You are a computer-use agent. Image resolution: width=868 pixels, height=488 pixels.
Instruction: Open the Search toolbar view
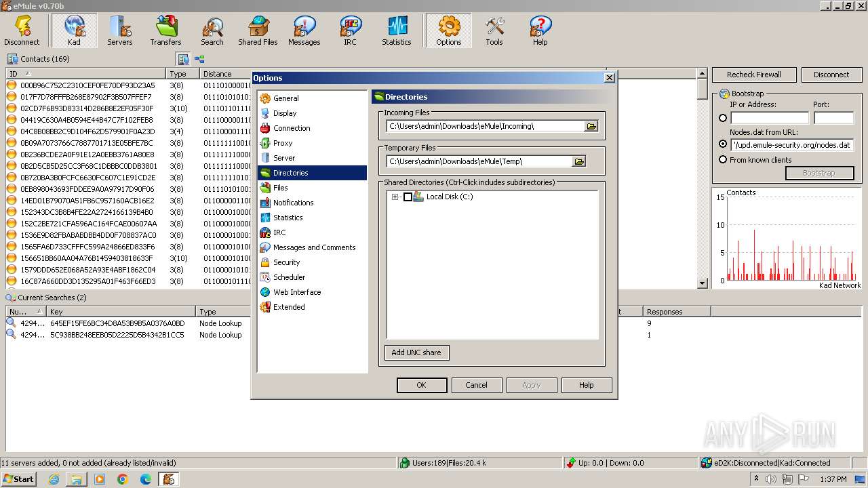point(212,30)
